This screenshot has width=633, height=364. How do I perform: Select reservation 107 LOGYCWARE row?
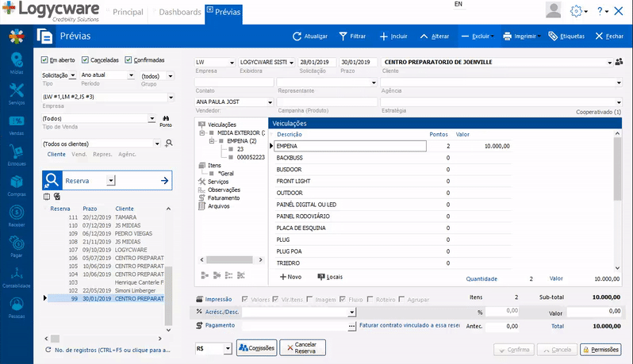coord(103,249)
